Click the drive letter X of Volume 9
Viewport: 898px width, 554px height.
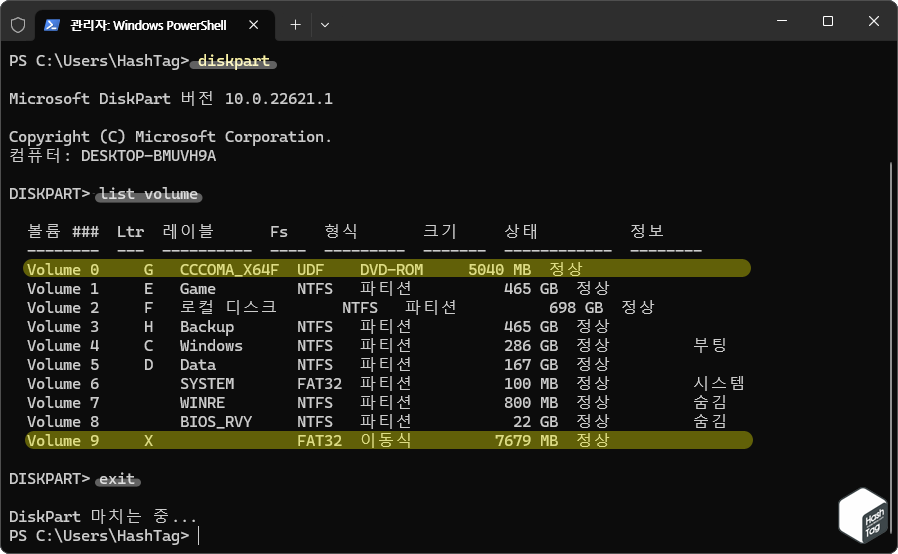[x=148, y=441]
